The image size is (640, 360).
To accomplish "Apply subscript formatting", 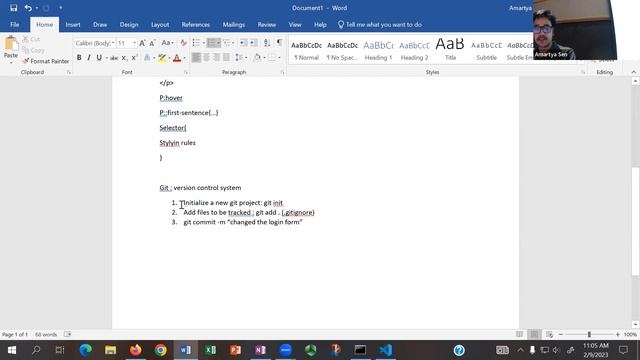I will (124, 58).
